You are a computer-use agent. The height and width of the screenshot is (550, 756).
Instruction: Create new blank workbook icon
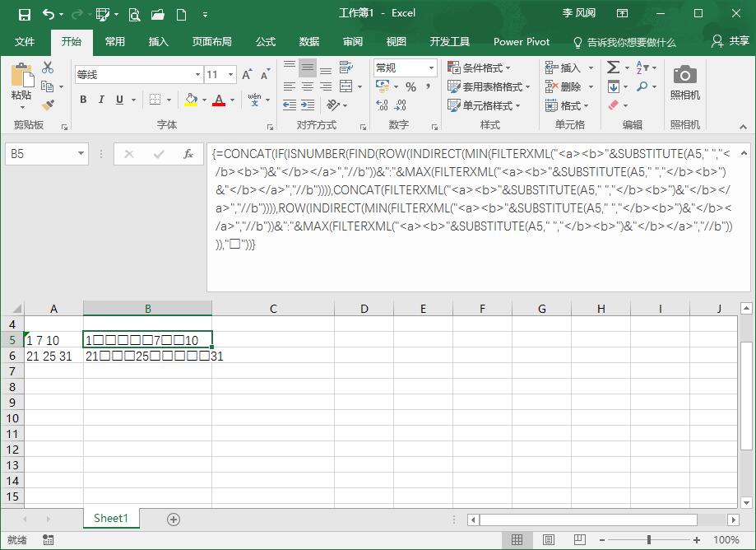[x=181, y=15]
